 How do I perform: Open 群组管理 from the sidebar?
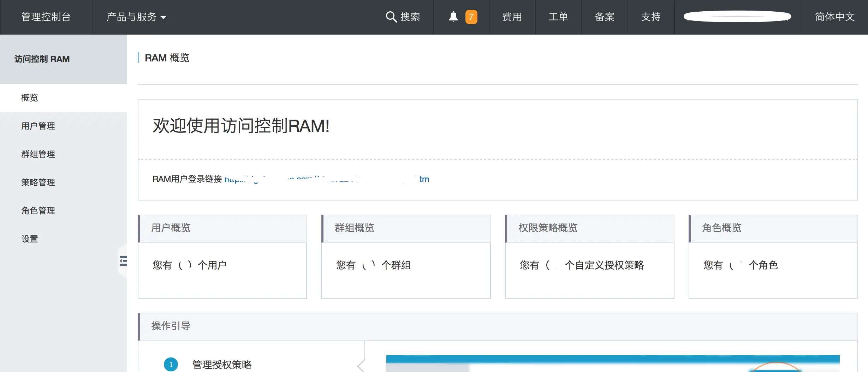coord(38,154)
